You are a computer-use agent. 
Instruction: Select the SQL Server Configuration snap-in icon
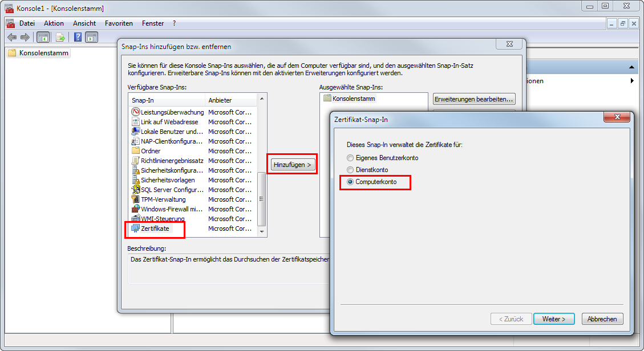(136, 190)
